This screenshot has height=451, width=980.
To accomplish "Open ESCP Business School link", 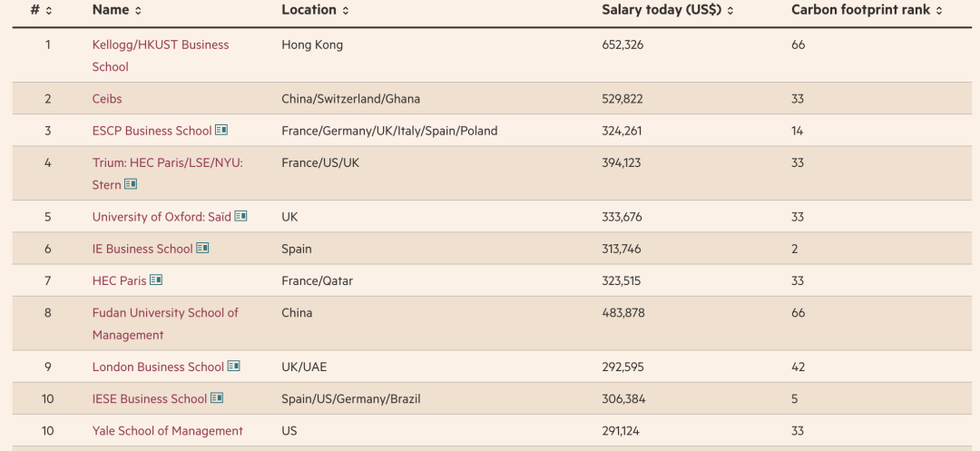I will point(152,131).
